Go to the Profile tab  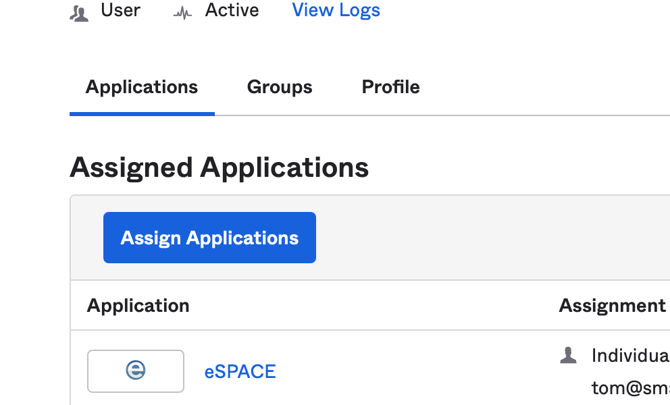click(x=390, y=87)
